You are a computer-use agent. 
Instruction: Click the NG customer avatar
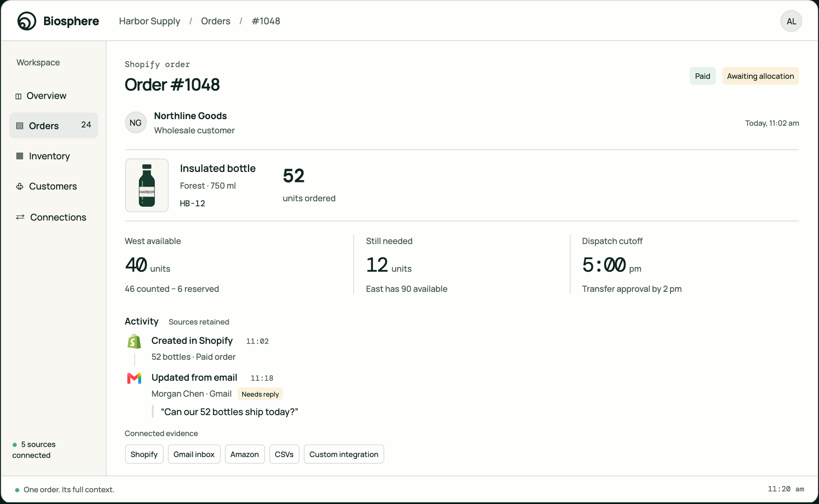136,123
